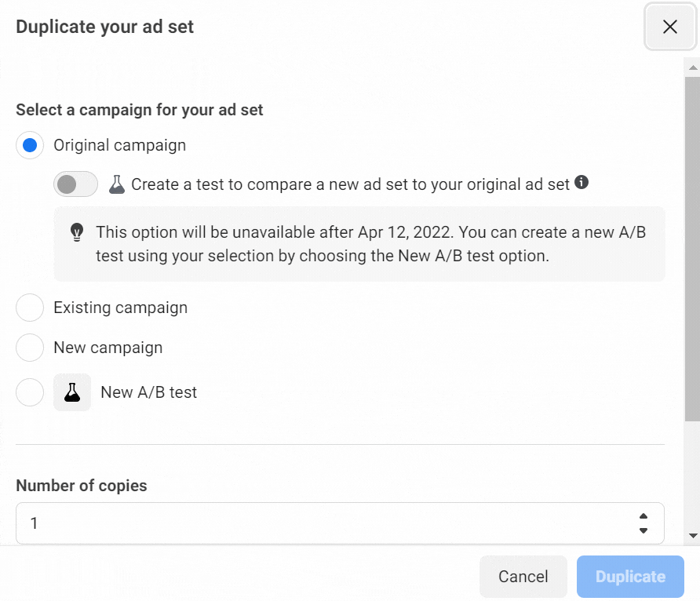Click the scrollbar up arrow
Image resolution: width=700 pixels, height=601 pixels.
tap(692, 69)
